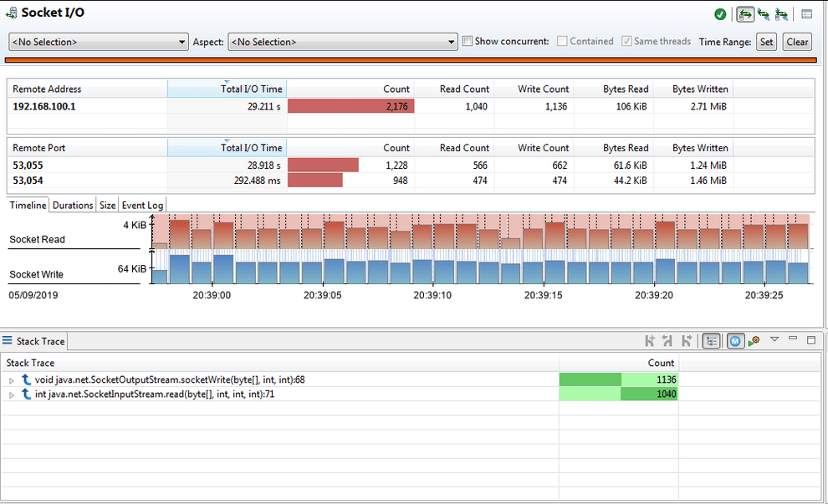Click the green recording status checkmark icon
Screen dimensions: 828x504
[x=721, y=13]
